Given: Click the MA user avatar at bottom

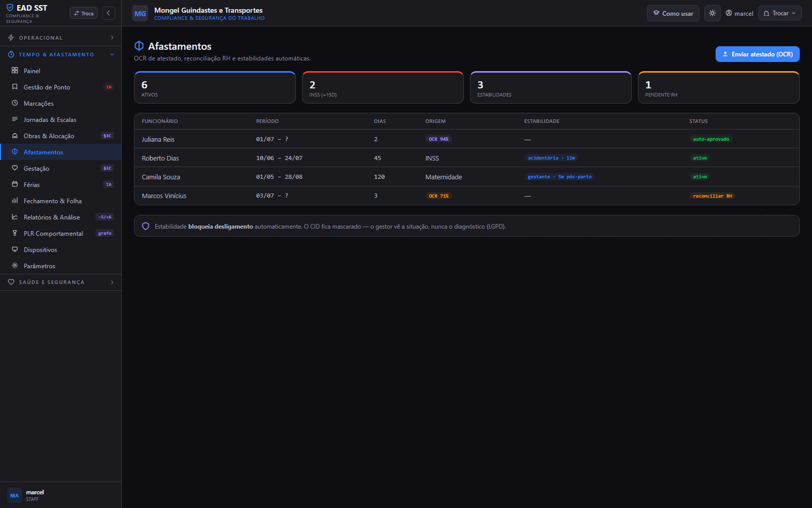Looking at the screenshot, I should (14, 495).
